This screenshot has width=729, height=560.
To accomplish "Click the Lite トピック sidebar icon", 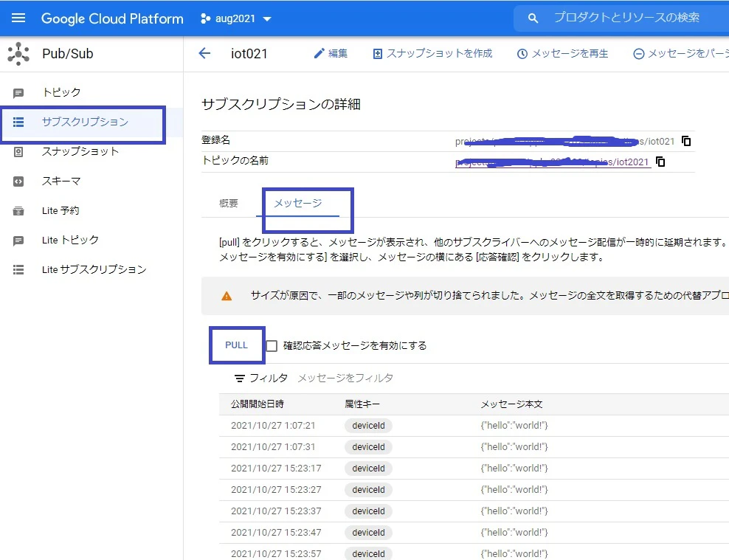I will tap(18, 241).
